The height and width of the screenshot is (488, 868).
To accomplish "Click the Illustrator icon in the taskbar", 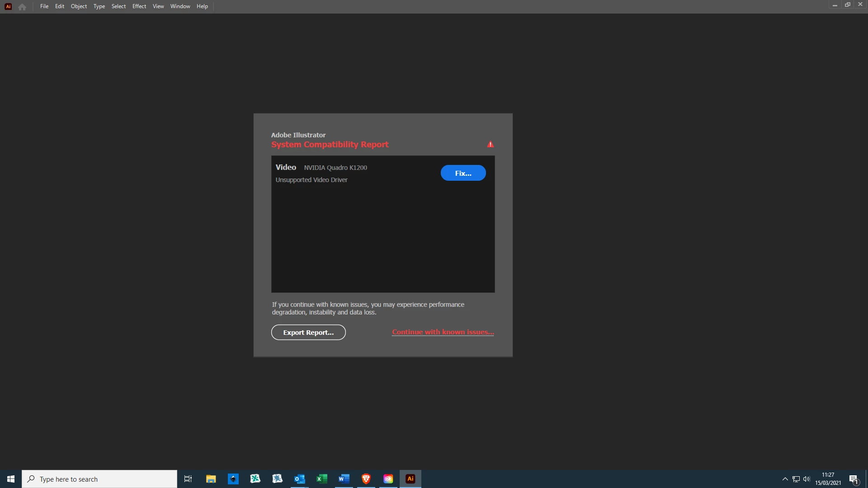I will point(410,479).
